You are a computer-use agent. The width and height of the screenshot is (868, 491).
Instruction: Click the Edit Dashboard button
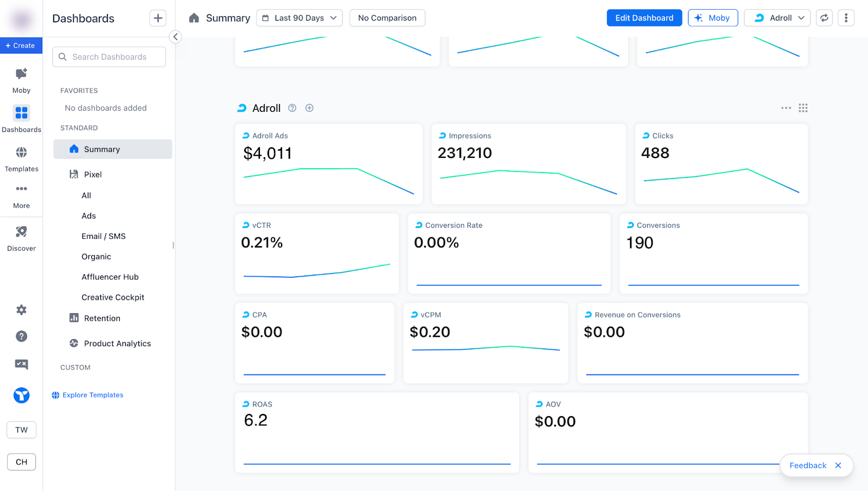[x=644, y=18]
